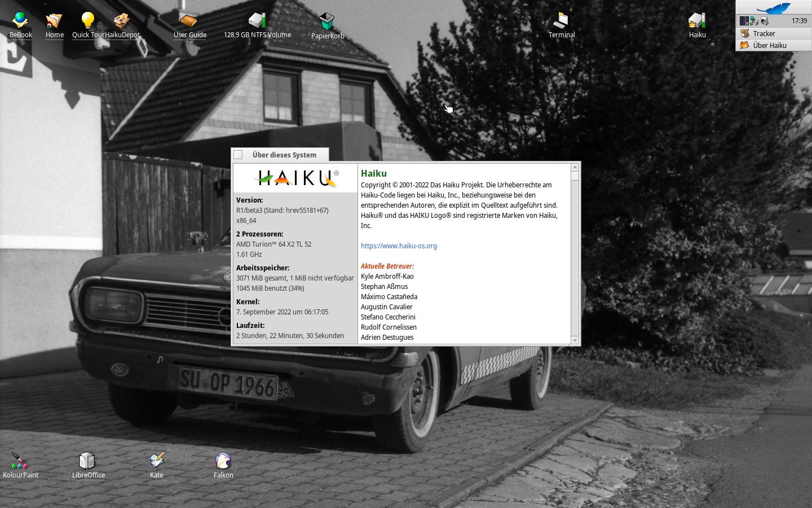The image size is (812, 508).
Task: Select the Home folder icon
Action: tap(54, 21)
